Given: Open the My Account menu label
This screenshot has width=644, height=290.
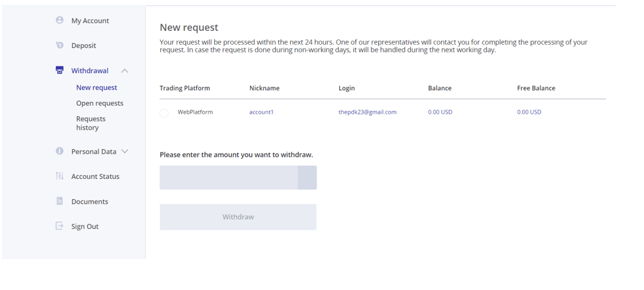Looking at the screenshot, I should click(x=91, y=20).
